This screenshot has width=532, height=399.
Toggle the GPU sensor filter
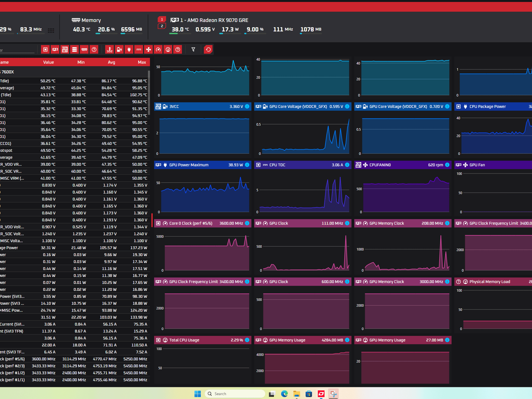point(55,49)
